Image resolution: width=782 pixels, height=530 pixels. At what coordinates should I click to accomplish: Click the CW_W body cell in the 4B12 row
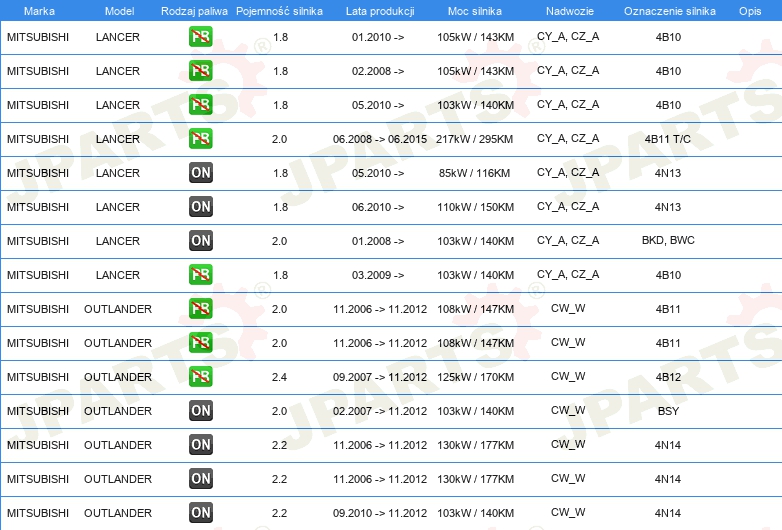[x=568, y=376]
